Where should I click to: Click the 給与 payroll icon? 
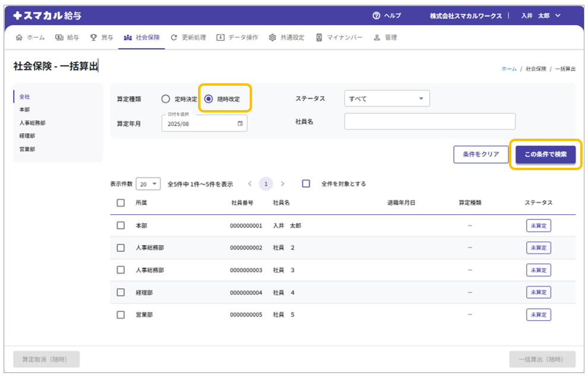59,37
